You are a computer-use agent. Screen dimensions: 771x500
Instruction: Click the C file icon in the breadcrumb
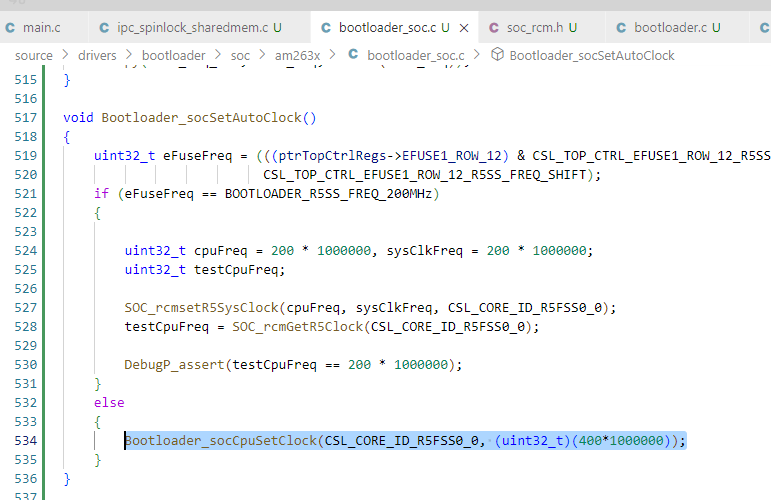pyautogui.click(x=353, y=54)
